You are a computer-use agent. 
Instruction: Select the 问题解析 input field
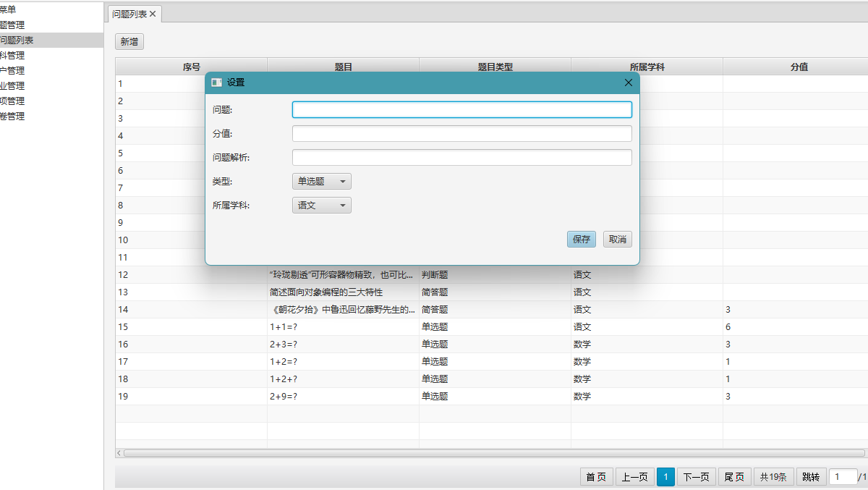coord(461,158)
